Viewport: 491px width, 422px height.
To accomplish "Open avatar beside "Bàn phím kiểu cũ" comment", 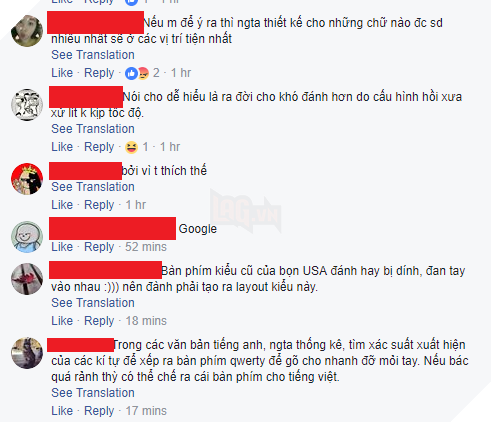I will (27, 279).
